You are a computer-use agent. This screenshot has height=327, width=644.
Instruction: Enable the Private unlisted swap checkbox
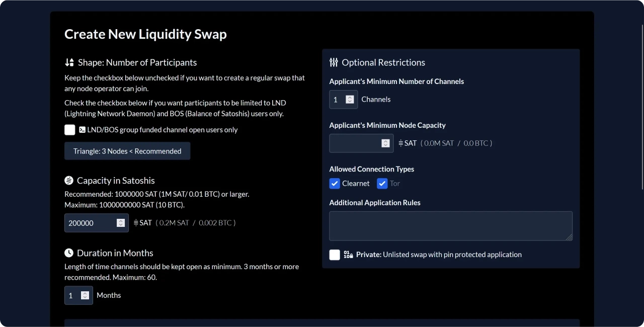[335, 255]
